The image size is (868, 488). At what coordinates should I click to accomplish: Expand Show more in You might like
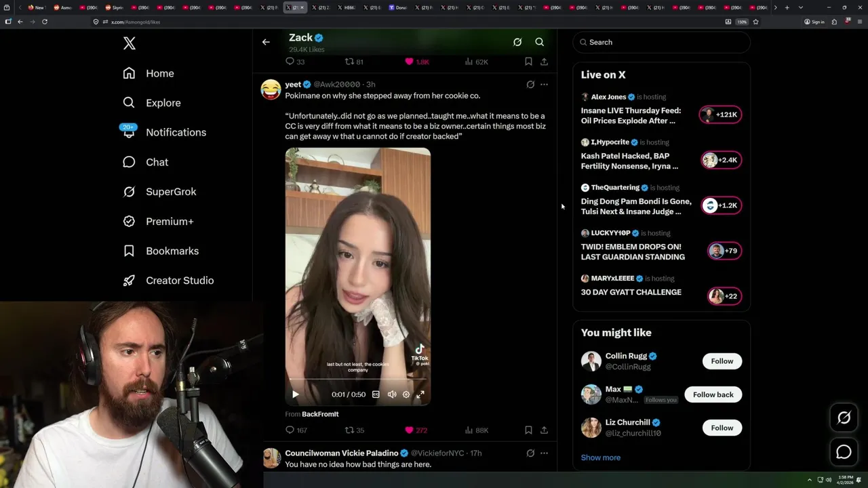coord(601,457)
